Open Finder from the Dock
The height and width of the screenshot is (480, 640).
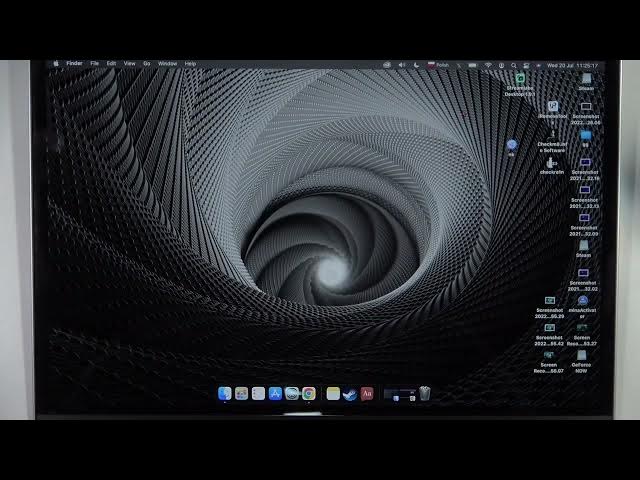click(x=224, y=393)
